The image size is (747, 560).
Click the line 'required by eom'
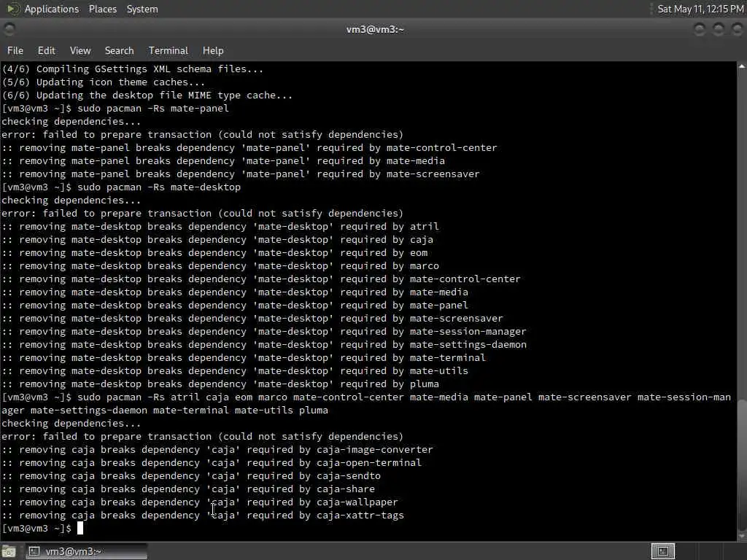214,252
